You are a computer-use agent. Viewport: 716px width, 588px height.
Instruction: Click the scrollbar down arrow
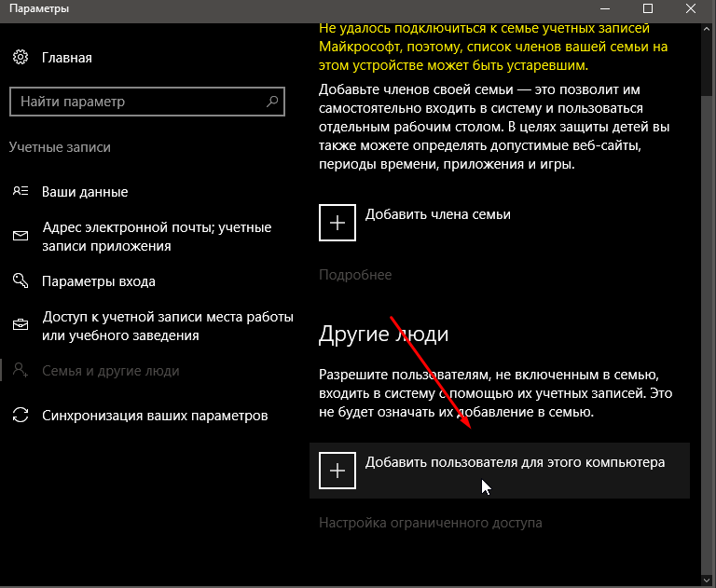tap(707, 579)
